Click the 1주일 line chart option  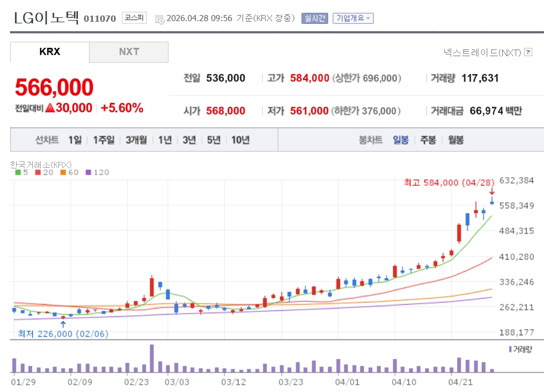pyautogui.click(x=103, y=140)
